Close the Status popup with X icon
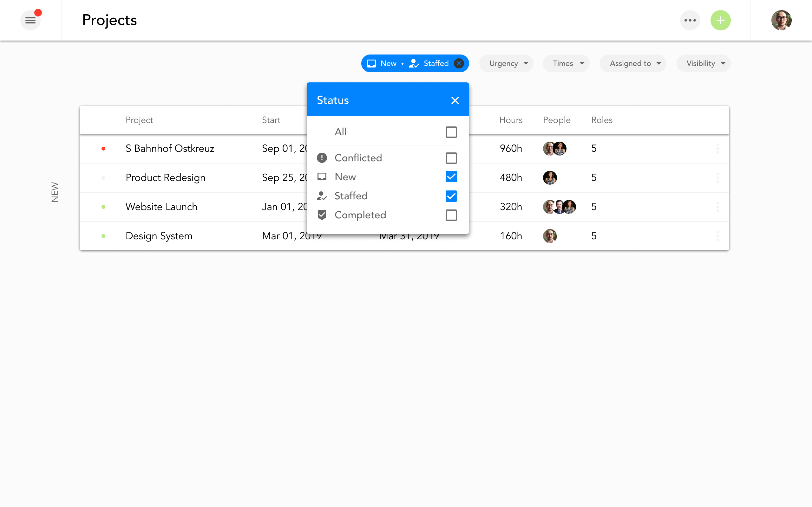Screen dimensions: 812x507 point(455,100)
